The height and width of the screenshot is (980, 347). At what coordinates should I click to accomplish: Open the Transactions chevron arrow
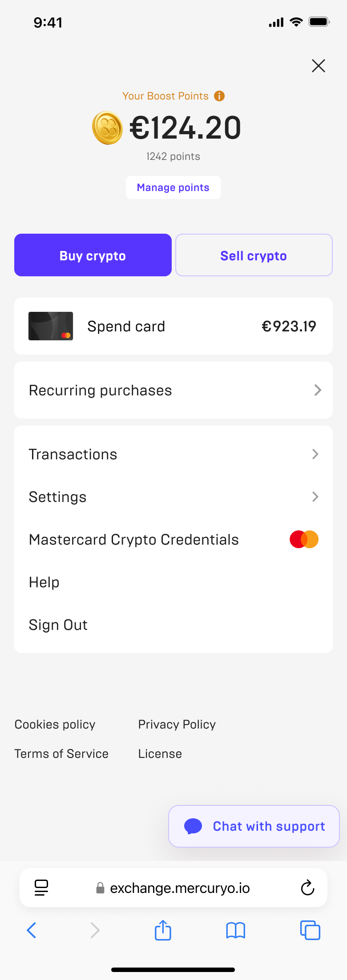click(x=315, y=454)
